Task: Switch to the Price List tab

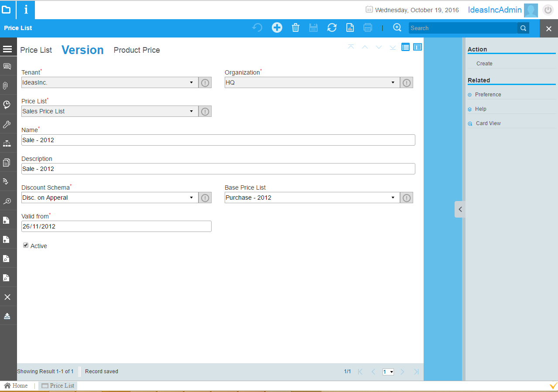Action: (36, 50)
